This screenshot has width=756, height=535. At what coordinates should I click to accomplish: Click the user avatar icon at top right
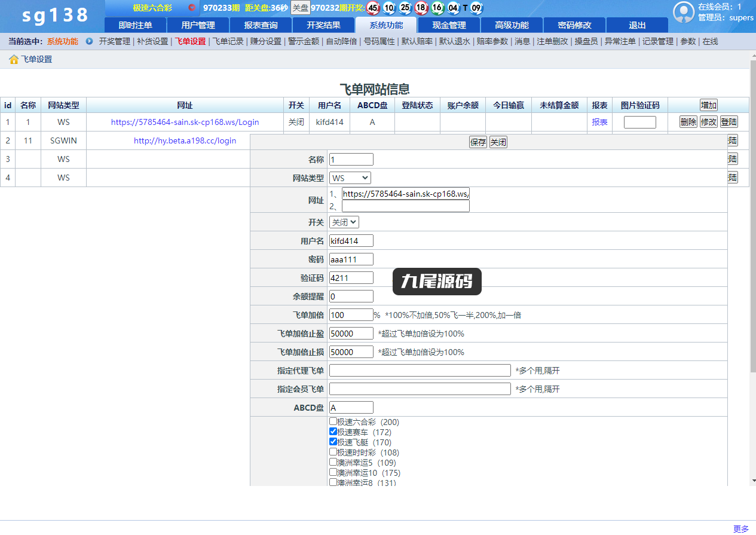click(x=684, y=13)
